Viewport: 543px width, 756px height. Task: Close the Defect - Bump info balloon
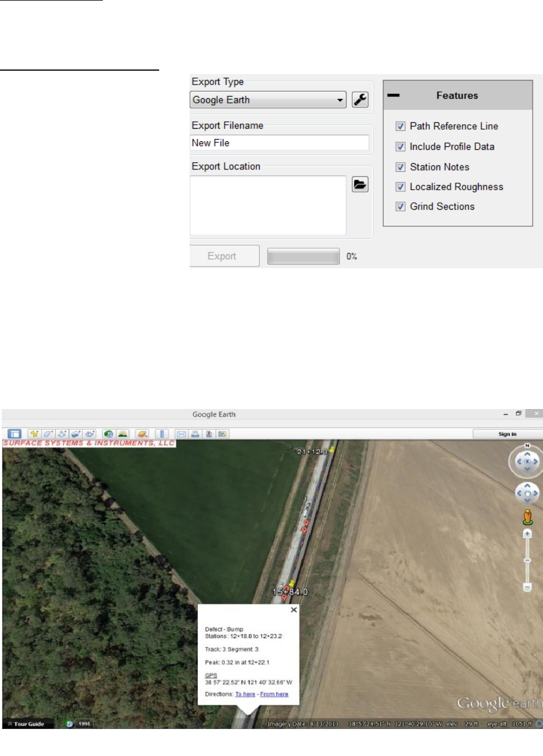[x=294, y=610]
